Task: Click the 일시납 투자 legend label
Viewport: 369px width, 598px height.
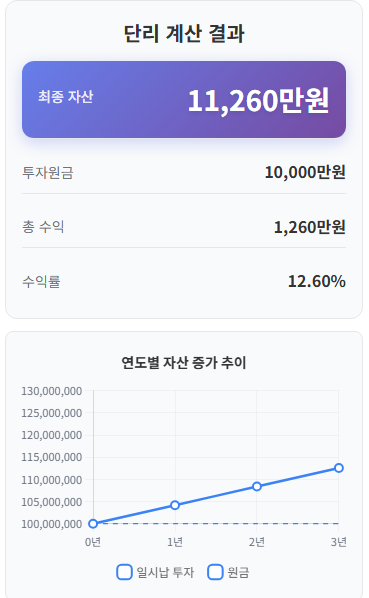Action: [x=165, y=572]
